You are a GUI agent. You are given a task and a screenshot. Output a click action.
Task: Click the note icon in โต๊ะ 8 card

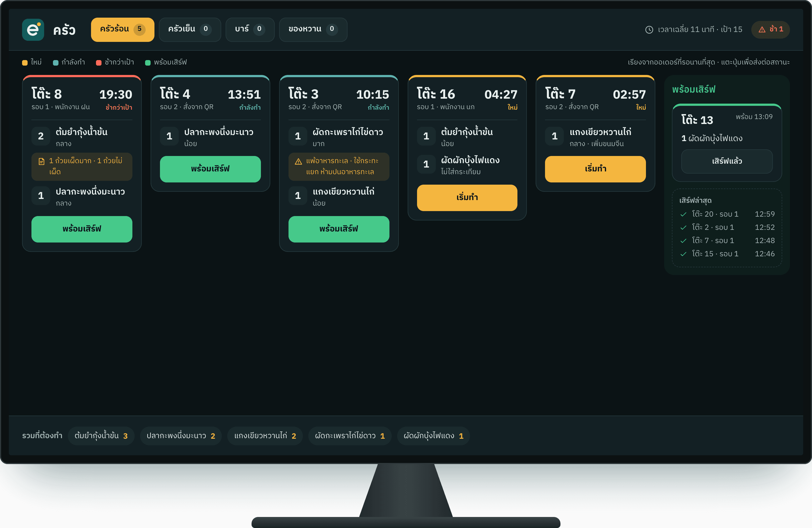[41, 161]
